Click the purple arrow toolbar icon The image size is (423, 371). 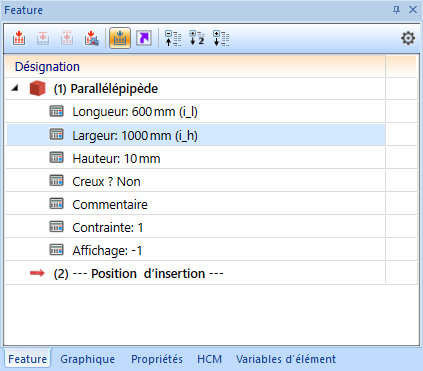[x=144, y=38]
